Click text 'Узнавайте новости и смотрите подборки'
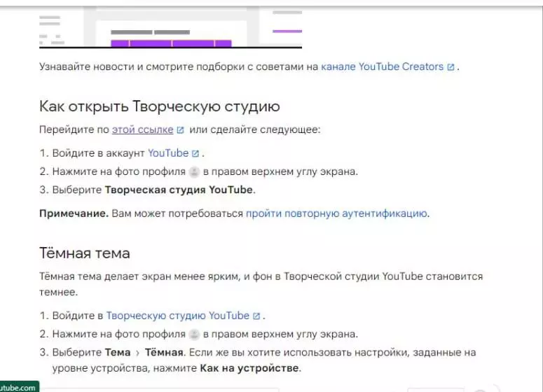 click(142, 66)
